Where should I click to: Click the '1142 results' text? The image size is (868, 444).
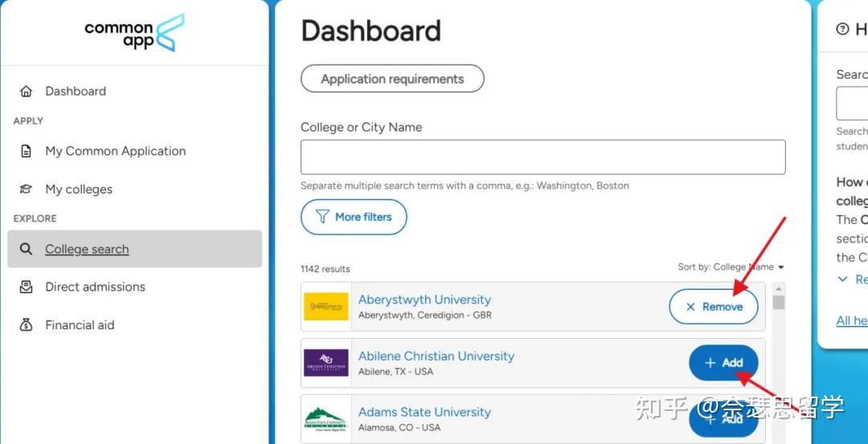pos(325,269)
